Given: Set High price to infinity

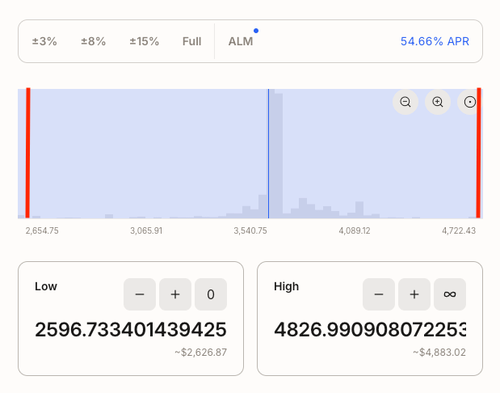Looking at the screenshot, I should [x=450, y=294].
